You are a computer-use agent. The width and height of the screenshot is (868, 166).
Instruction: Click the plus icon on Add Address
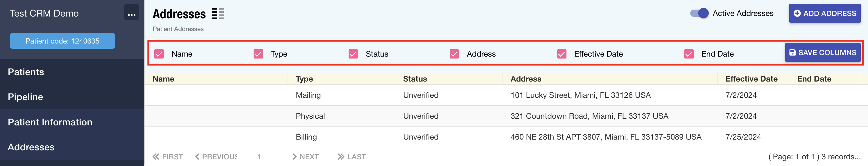[797, 13]
